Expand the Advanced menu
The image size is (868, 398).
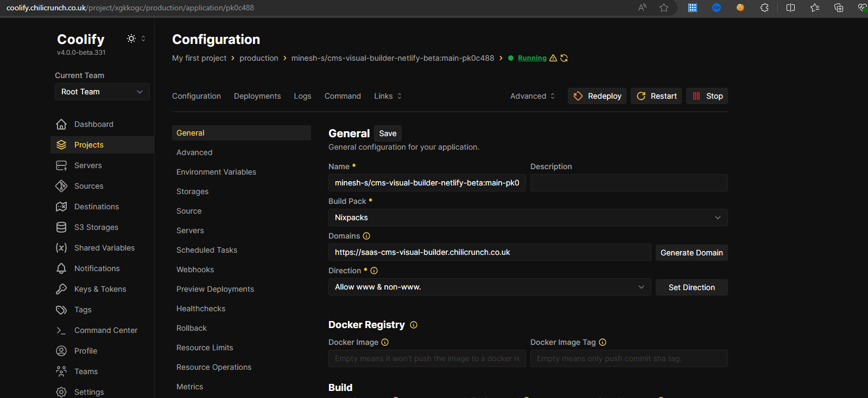click(533, 96)
